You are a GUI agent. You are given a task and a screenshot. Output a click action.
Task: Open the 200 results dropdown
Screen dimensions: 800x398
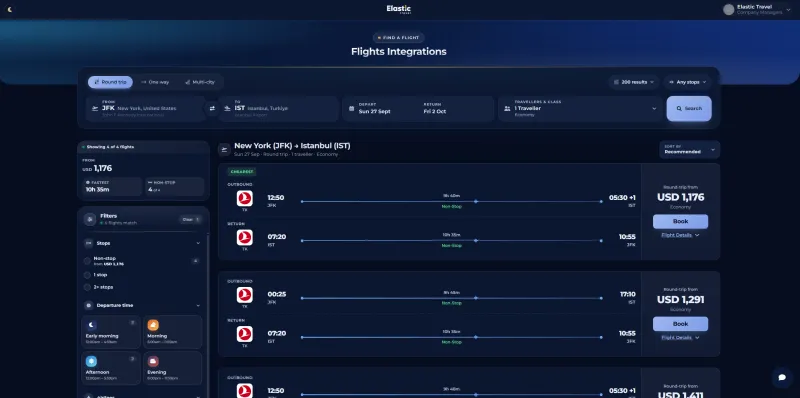(x=634, y=82)
